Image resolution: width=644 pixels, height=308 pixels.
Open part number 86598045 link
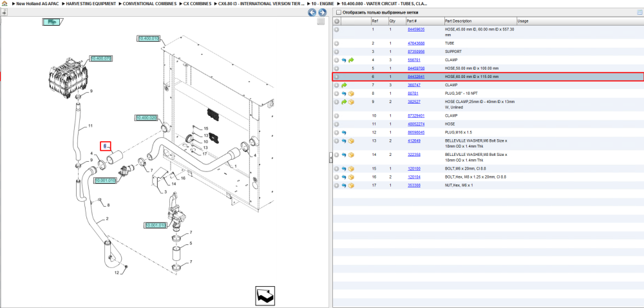[416, 133]
